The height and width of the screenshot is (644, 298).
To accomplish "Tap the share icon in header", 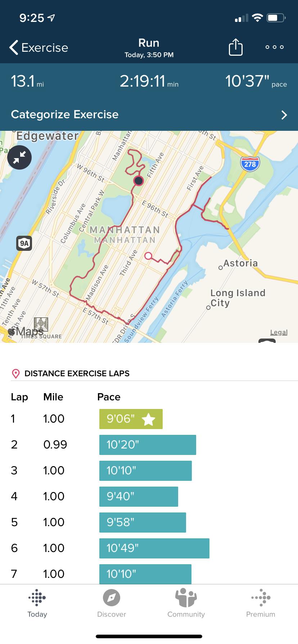I will pos(236,47).
